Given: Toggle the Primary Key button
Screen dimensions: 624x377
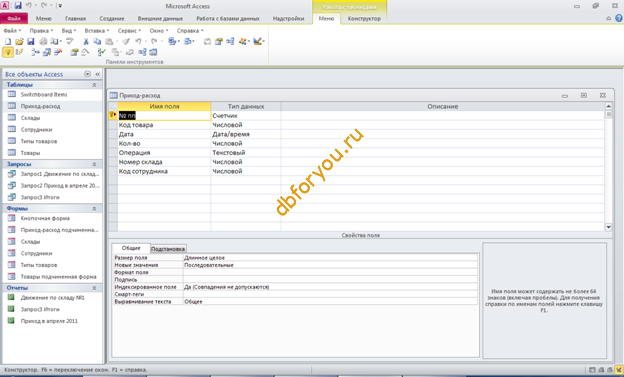Looking at the screenshot, I should click(x=8, y=52).
